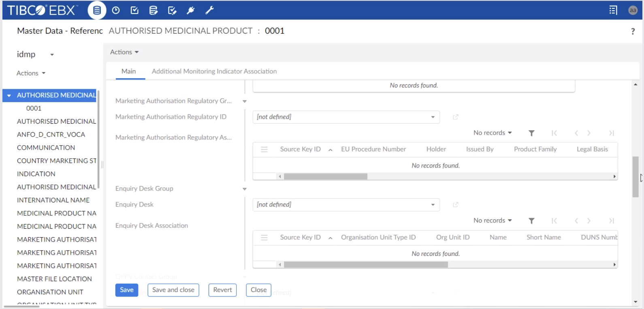Select ANFO_D_CNTR_VOCA table in sidebar

[x=51, y=135]
